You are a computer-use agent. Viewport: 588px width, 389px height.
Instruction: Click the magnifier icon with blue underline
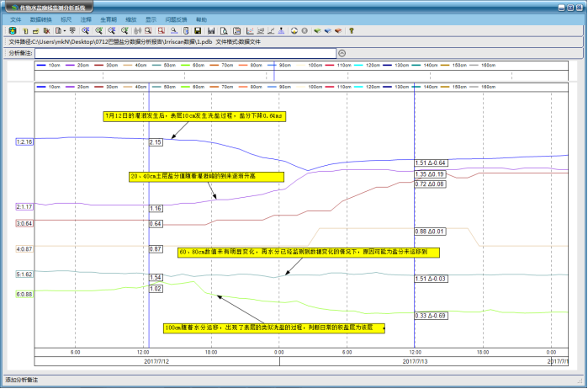click(x=174, y=31)
